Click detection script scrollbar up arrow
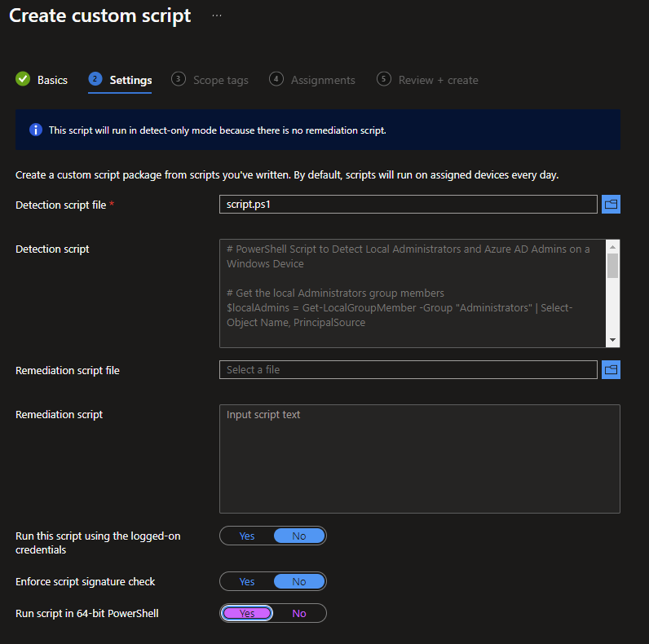This screenshot has width=649, height=644. pos(612,247)
